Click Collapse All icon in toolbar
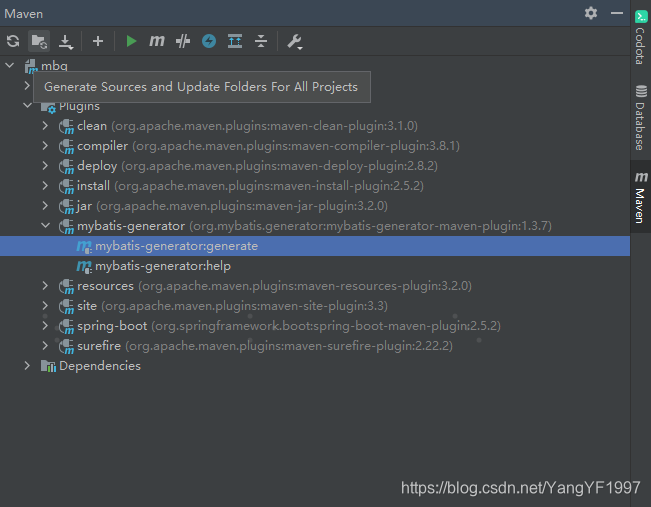651x507 pixels. coord(261,41)
